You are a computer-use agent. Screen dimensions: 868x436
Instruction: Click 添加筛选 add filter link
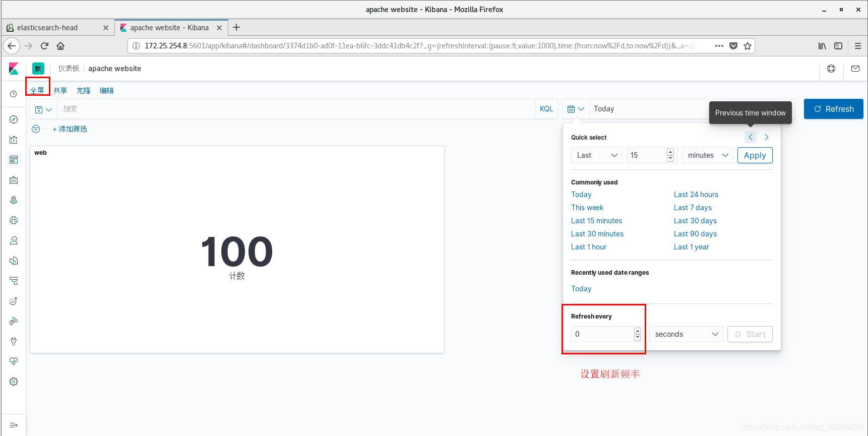(70, 129)
